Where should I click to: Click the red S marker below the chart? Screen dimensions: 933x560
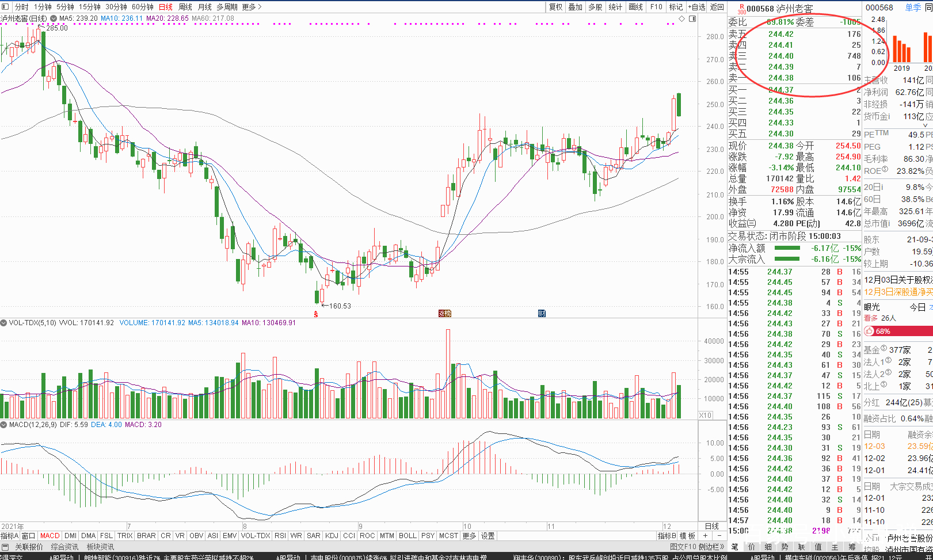[315, 314]
